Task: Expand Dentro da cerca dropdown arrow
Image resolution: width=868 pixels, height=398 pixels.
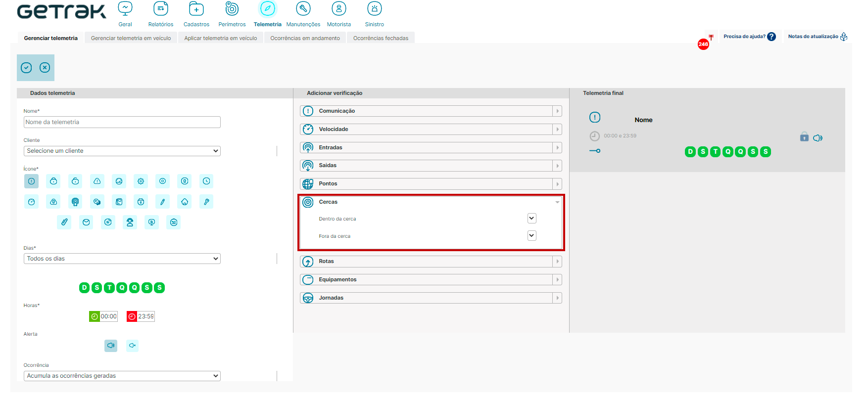Action: [532, 218]
